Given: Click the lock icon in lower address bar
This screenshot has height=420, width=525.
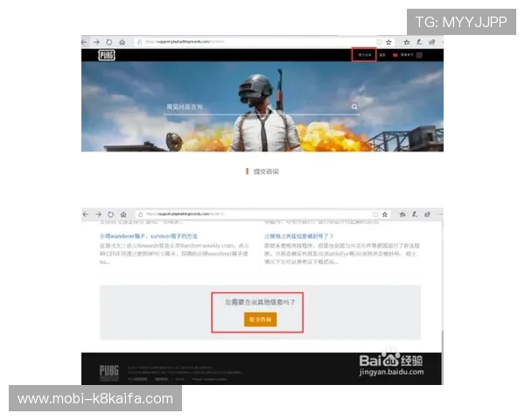Looking at the screenshot, I should (141, 214).
